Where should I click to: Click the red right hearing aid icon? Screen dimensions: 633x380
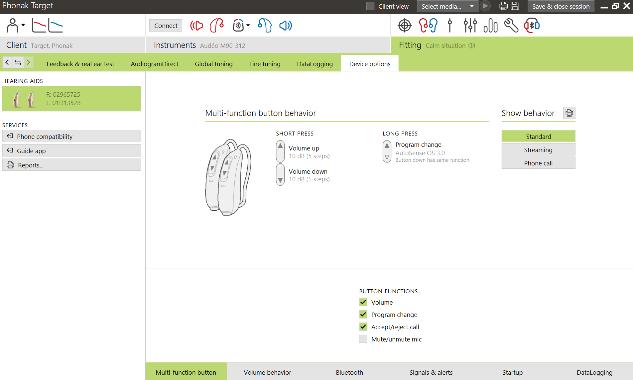tap(216, 25)
